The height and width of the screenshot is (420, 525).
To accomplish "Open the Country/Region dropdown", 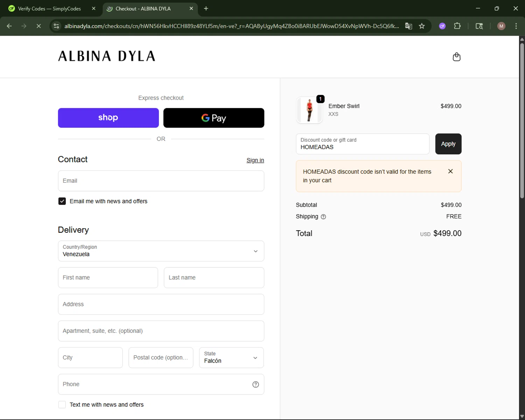I will 161,251.
